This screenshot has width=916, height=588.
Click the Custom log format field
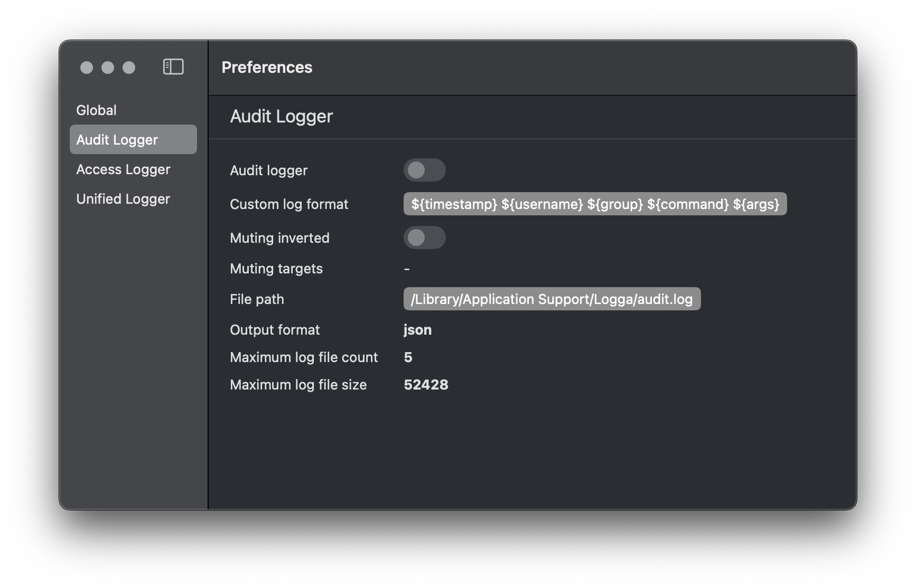pos(595,204)
